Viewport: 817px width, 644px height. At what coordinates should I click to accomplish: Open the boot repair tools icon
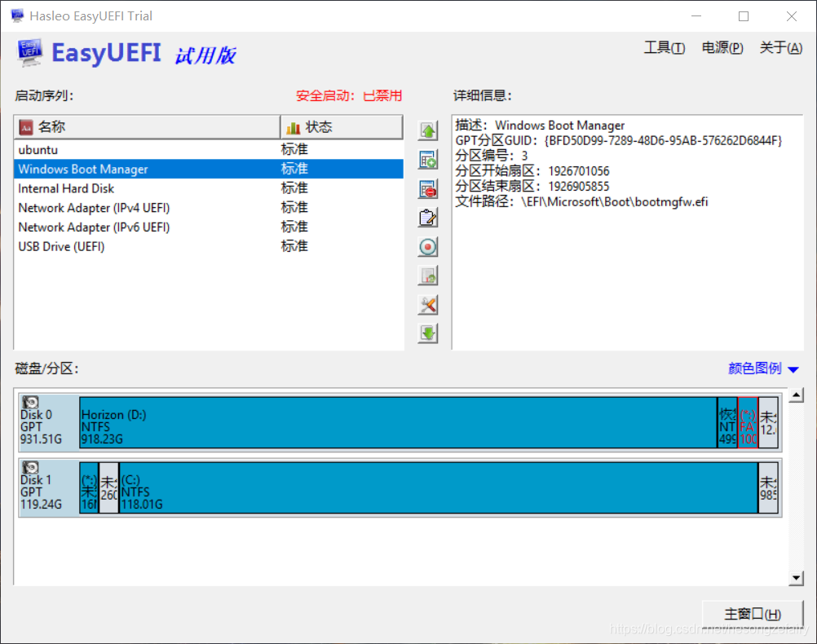pyautogui.click(x=427, y=304)
